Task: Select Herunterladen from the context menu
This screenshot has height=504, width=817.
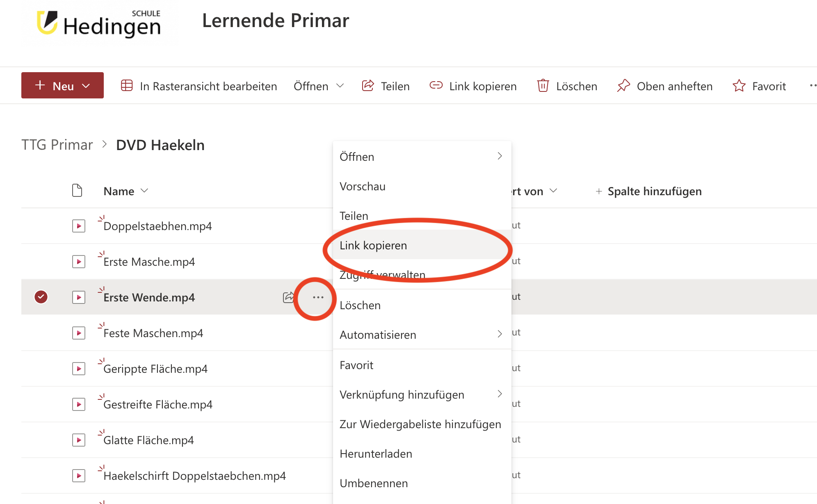Action: coord(376,454)
